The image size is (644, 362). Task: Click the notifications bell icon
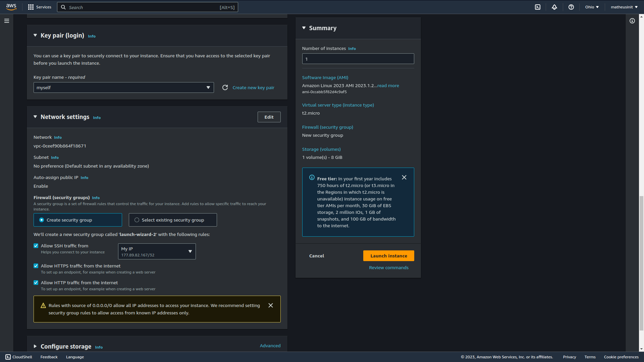[x=555, y=7]
